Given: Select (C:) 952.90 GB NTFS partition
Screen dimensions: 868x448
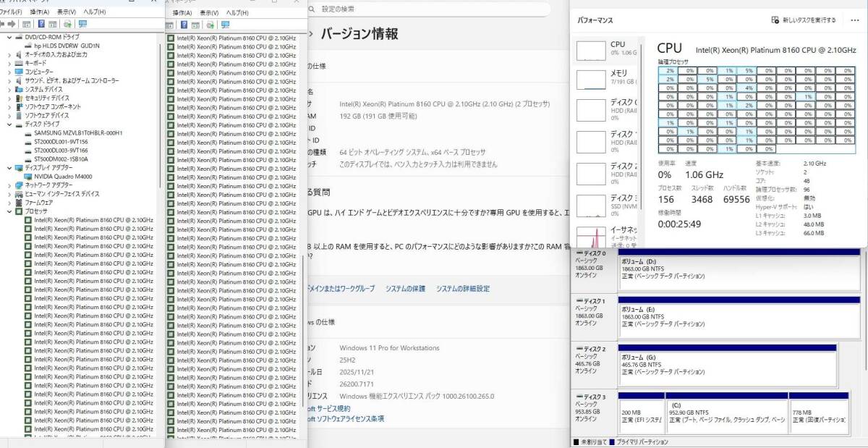Looking at the screenshot, I should (727, 414).
